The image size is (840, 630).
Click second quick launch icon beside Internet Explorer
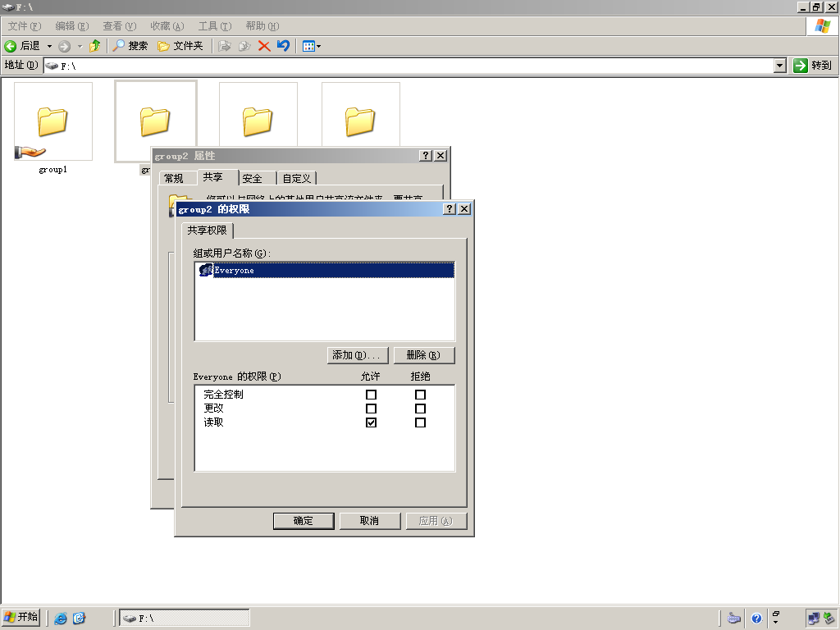80,619
